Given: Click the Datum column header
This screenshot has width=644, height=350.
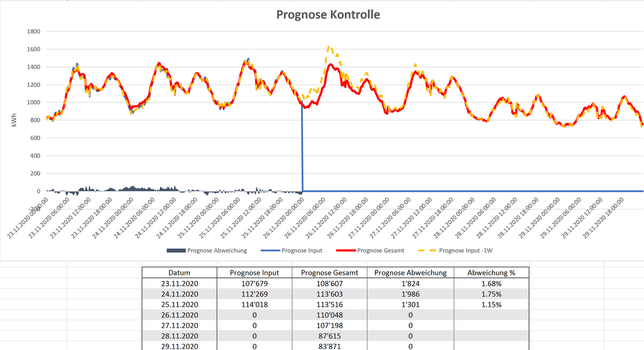Looking at the screenshot, I should click(179, 272).
